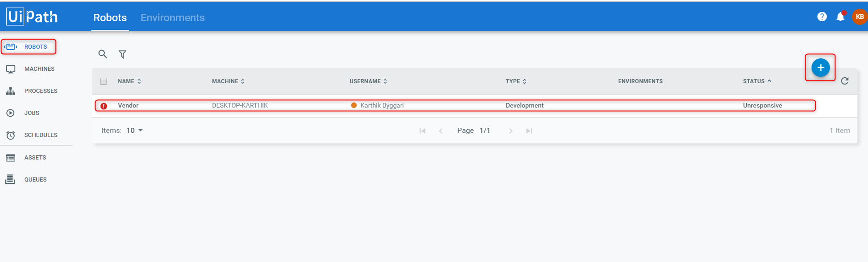The width and height of the screenshot is (868, 262).
Task: Sort by Name column
Action: tap(129, 81)
